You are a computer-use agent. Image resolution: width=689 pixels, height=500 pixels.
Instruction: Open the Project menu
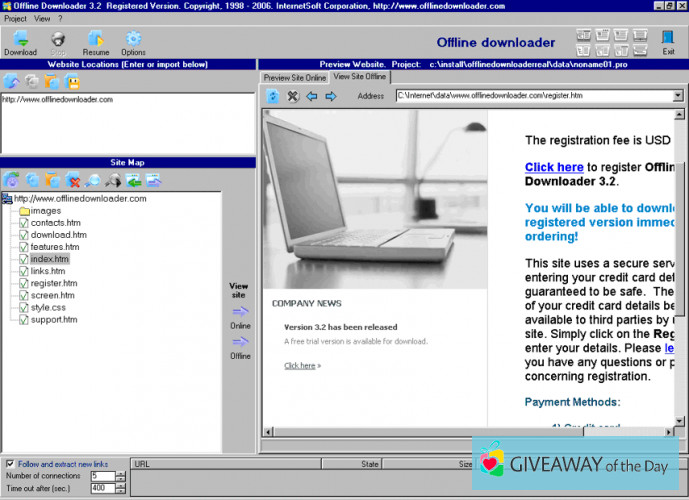(15, 18)
